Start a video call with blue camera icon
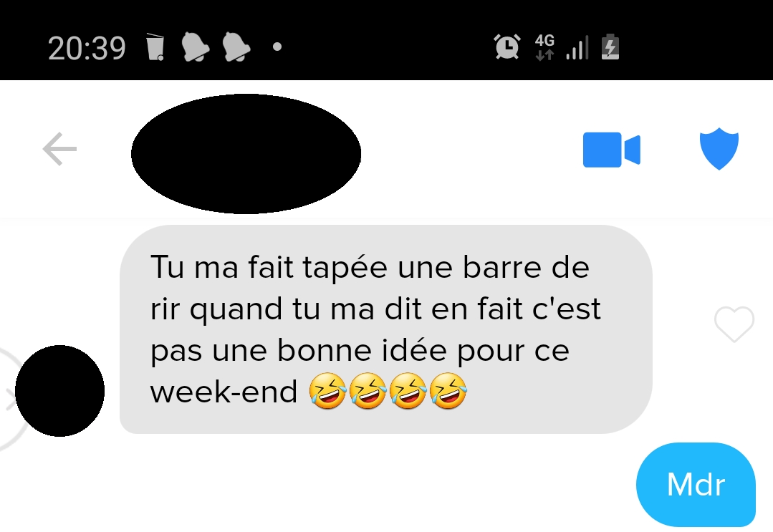The width and height of the screenshot is (773, 532). pos(611,150)
